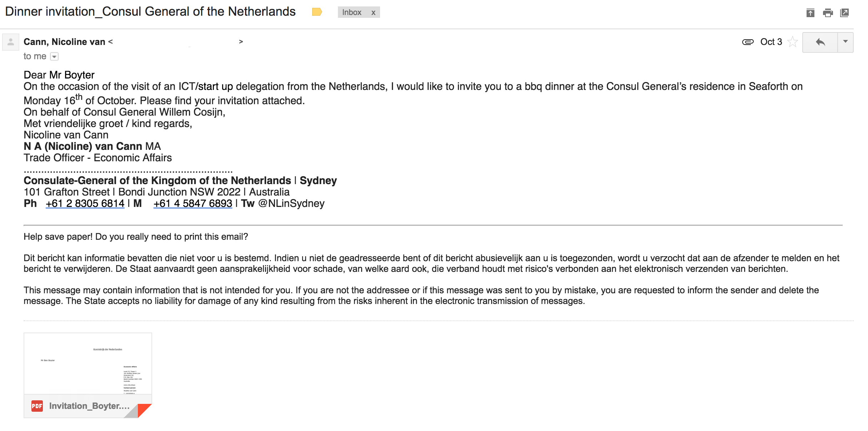Click the paperclip attachment indicator
This screenshot has width=868, height=431.
coord(748,42)
